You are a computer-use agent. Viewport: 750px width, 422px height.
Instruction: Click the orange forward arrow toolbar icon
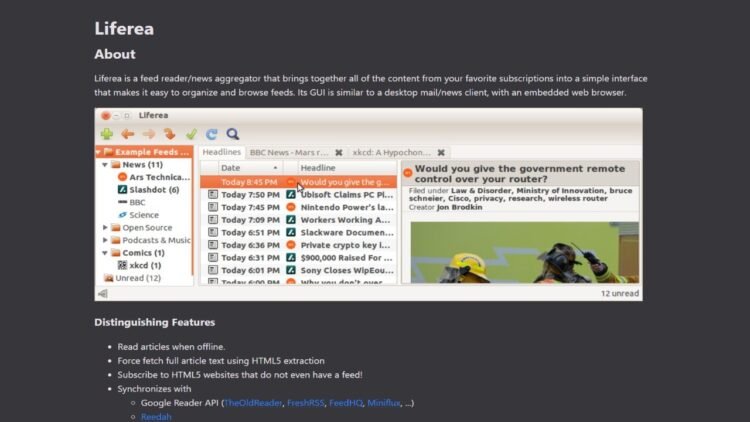tap(149, 134)
